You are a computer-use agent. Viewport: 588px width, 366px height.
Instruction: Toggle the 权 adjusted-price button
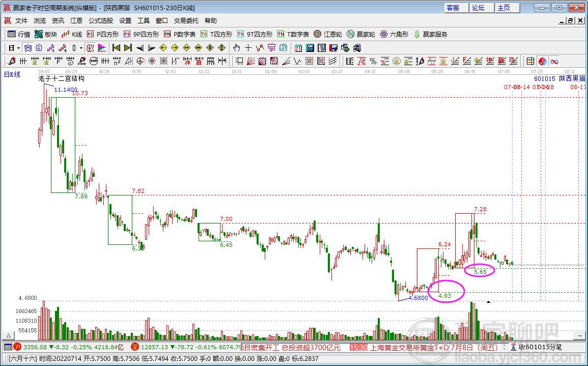tap(90, 48)
